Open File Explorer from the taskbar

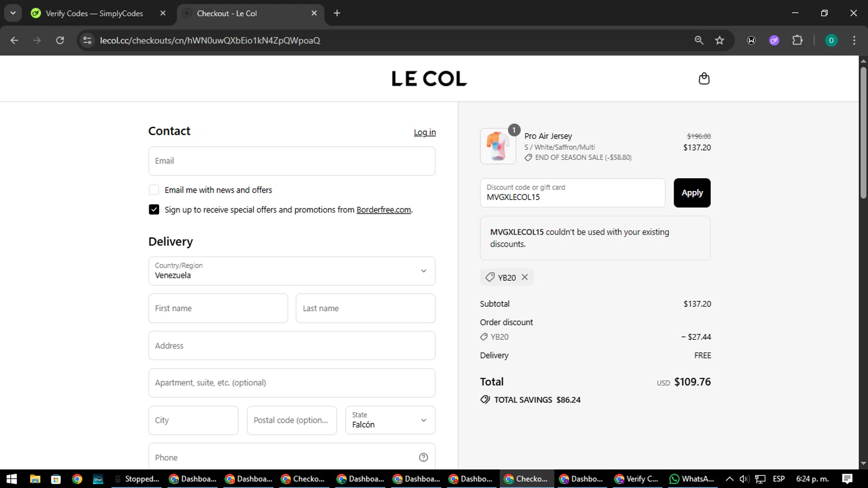[35, 479]
